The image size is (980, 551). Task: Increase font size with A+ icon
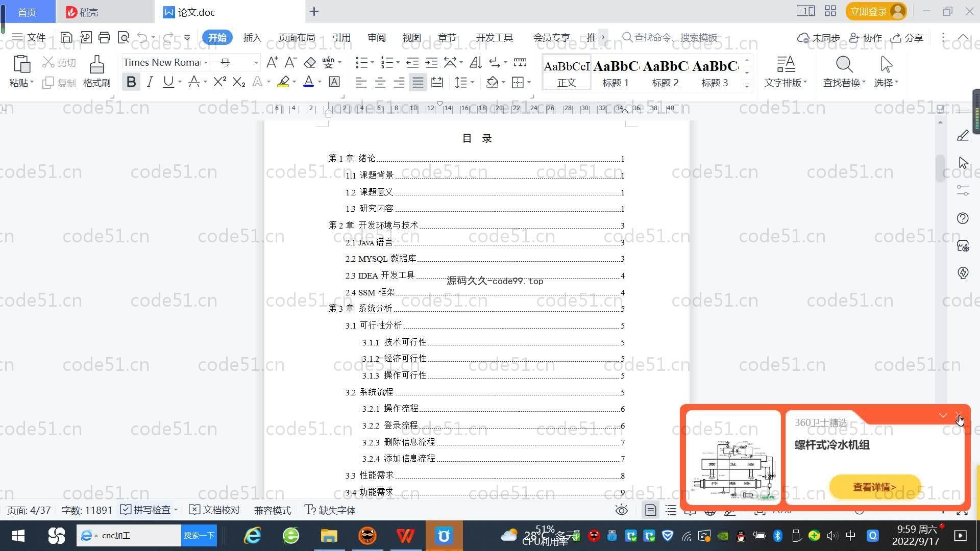[272, 62]
